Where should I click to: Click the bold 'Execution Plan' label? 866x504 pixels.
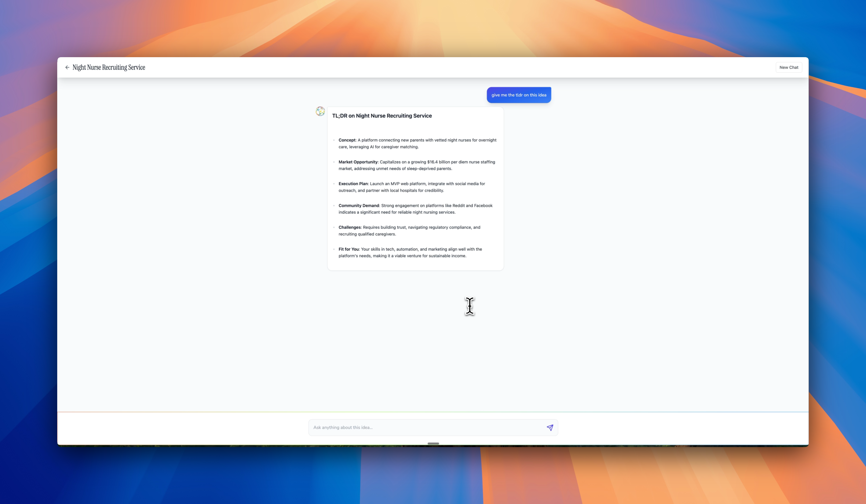coord(353,184)
